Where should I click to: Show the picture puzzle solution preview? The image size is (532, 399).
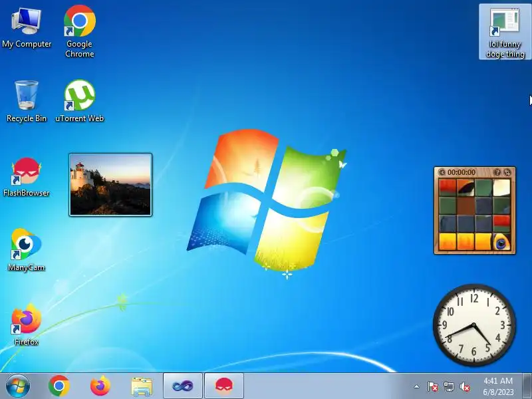[497, 172]
